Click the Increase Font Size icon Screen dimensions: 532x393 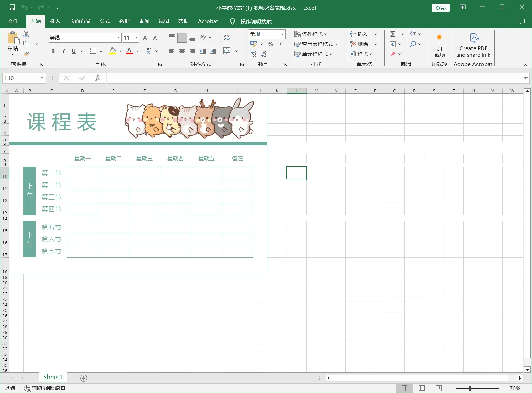point(145,37)
